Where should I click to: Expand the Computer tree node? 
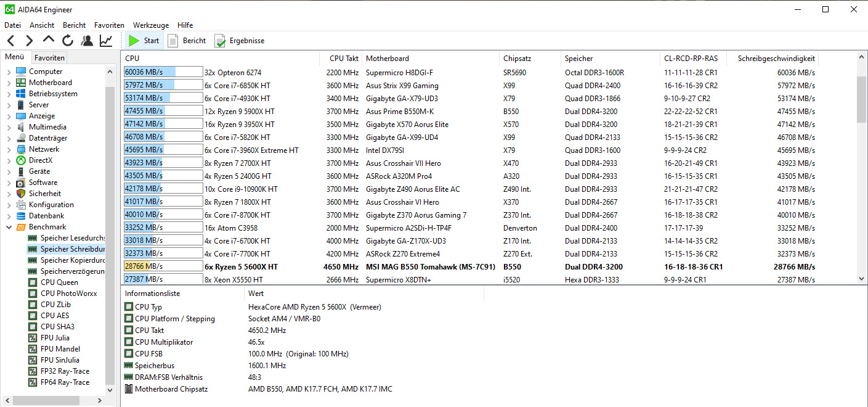coord(9,72)
